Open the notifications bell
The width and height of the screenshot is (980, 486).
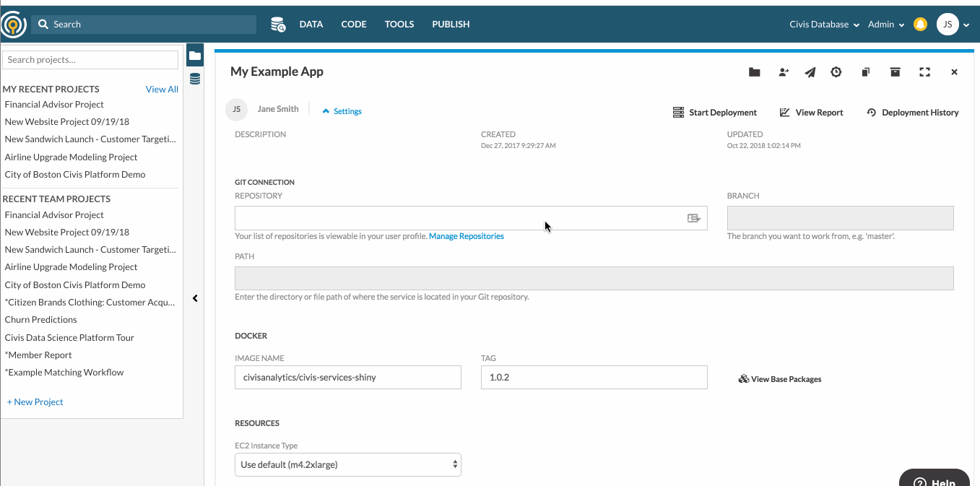[920, 24]
